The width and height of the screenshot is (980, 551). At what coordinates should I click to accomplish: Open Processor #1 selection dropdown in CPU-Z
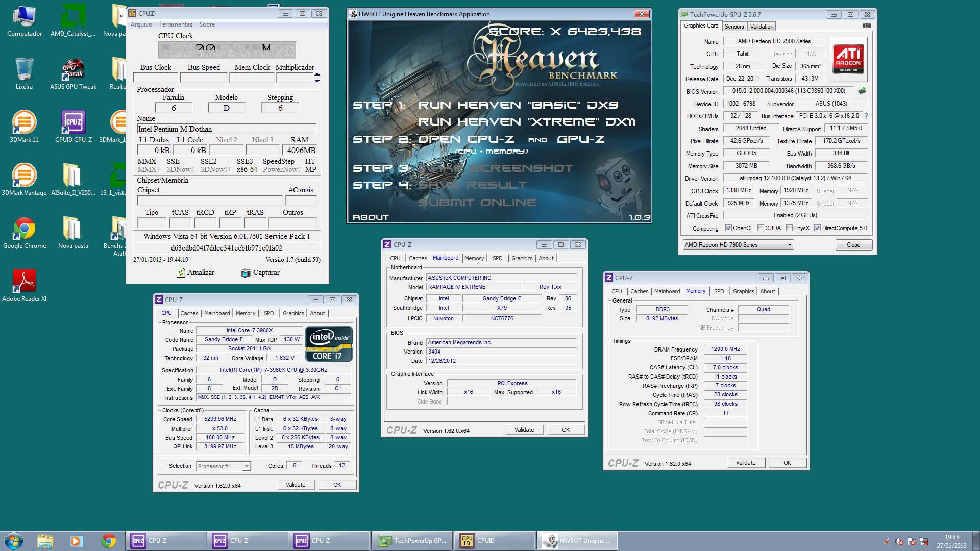224,466
